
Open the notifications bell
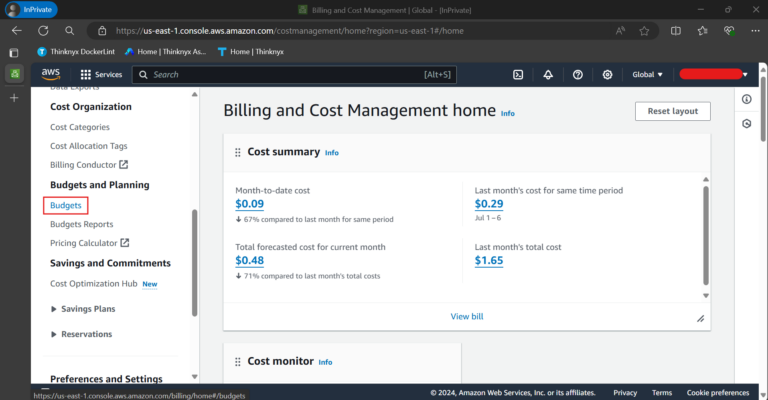click(548, 74)
